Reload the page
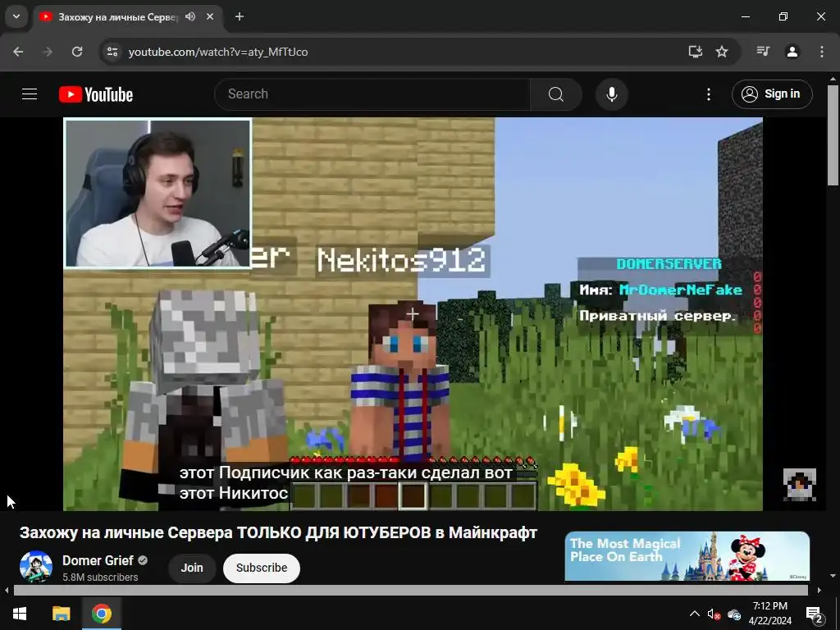 tap(77, 52)
